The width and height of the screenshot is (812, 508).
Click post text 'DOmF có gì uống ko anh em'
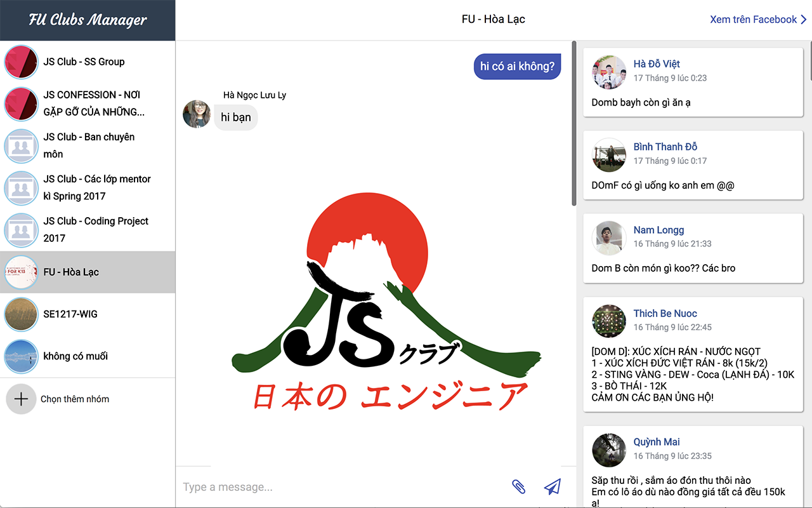point(663,185)
